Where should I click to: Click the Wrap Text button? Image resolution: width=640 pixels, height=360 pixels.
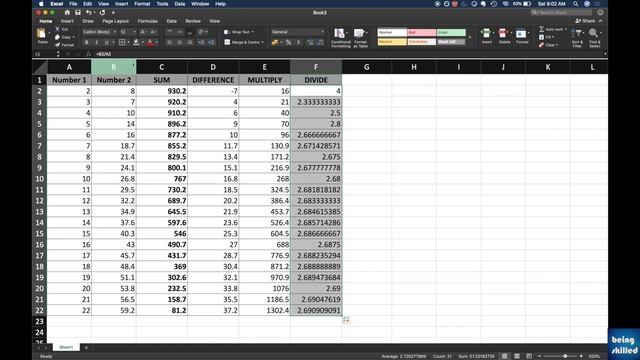pyautogui.click(x=239, y=32)
